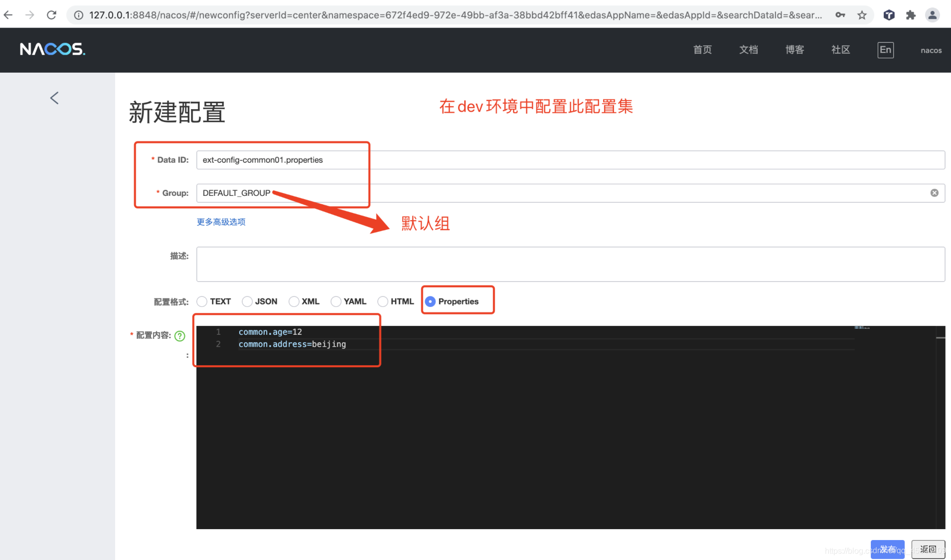
Task: Click line common.age=12 in editor
Action: [x=270, y=332]
